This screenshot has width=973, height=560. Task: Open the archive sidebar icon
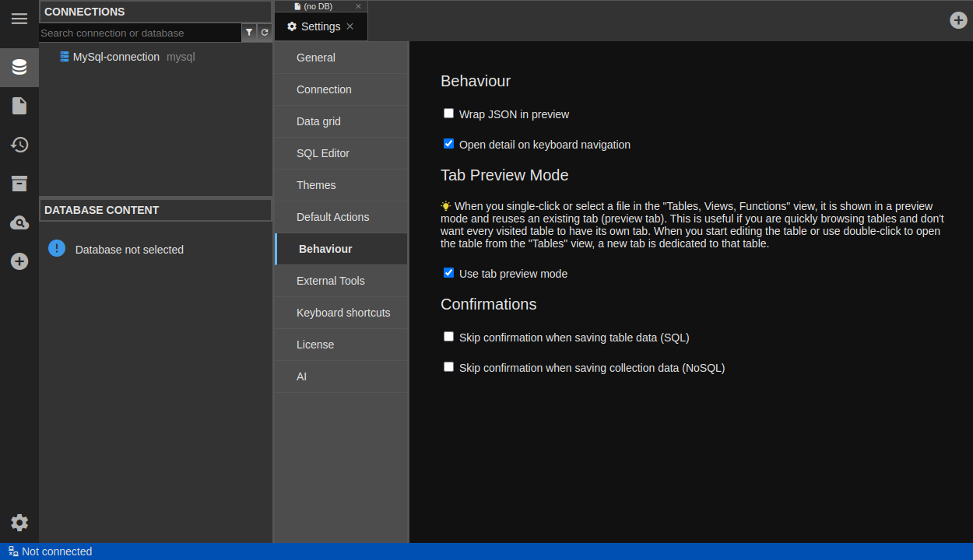tap(19, 184)
